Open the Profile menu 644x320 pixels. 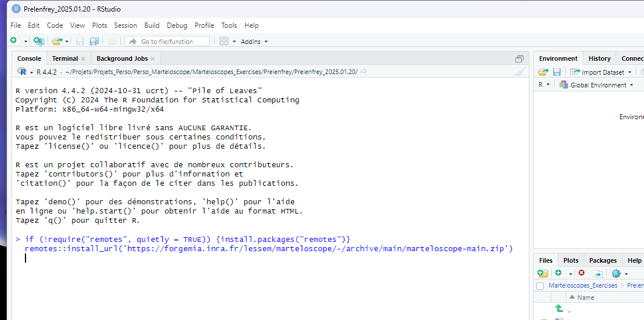coord(204,25)
